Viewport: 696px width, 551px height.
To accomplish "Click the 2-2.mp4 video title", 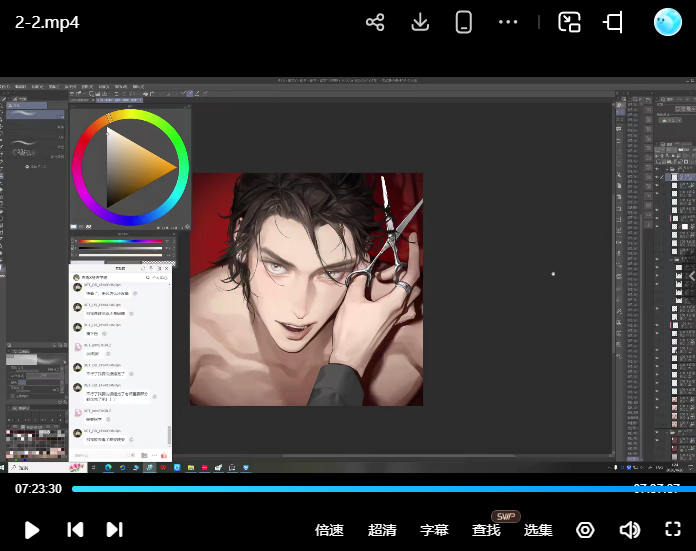I will 47,22.
